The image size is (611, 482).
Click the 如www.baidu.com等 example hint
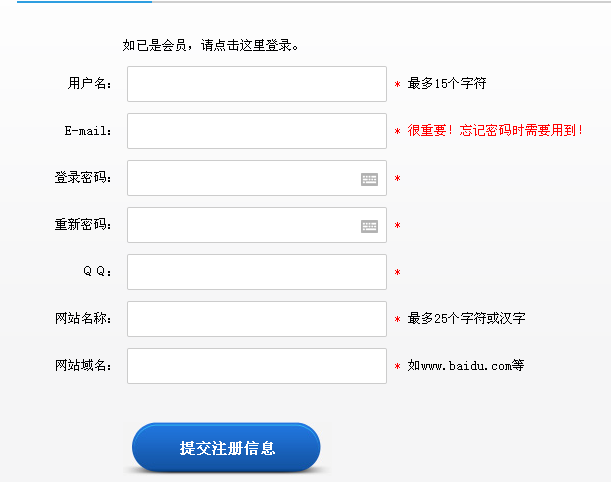(x=466, y=366)
